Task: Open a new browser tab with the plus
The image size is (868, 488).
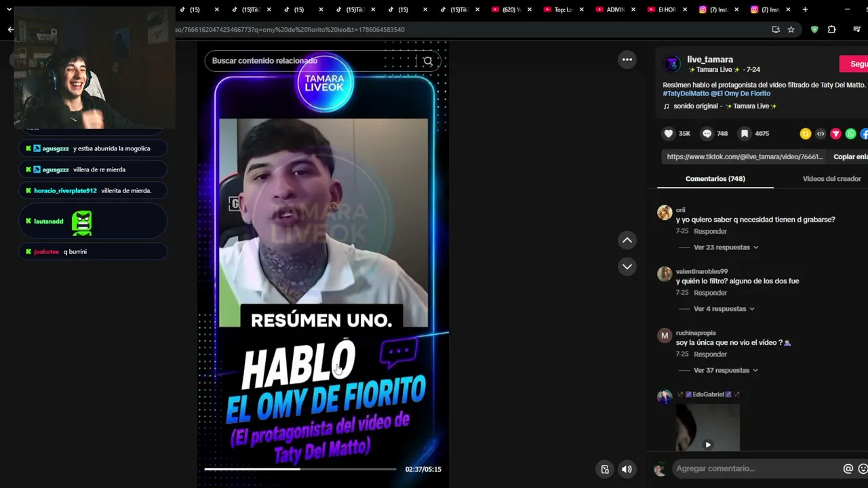Action: pyautogui.click(x=805, y=9)
